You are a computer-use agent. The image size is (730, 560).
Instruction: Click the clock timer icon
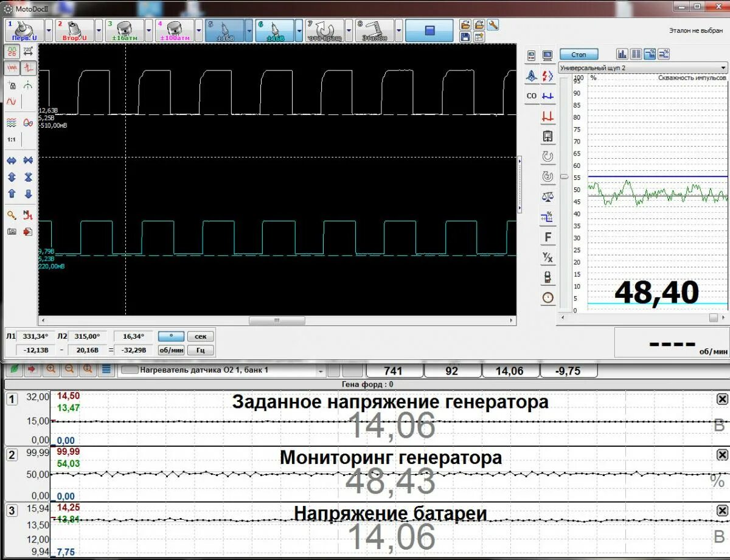pyautogui.click(x=548, y=298)
